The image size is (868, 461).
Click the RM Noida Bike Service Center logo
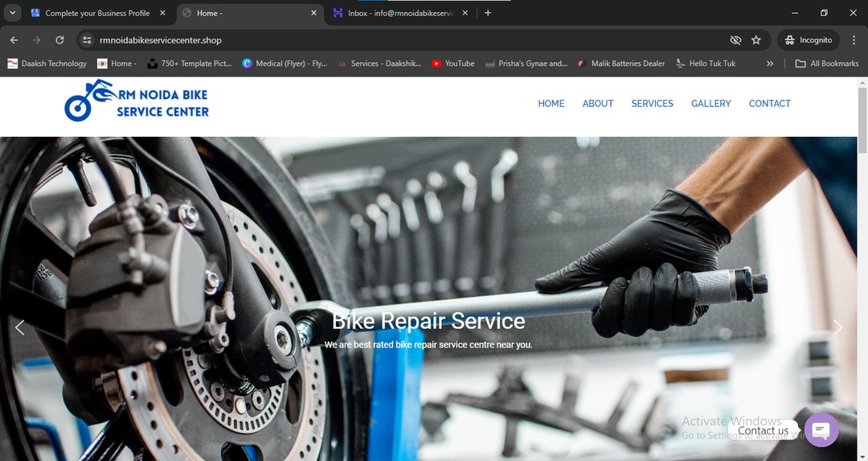tap(137, 101)
